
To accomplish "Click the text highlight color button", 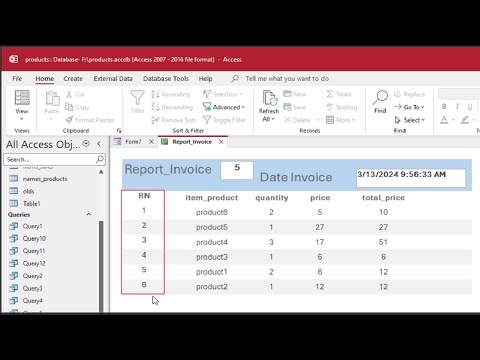I will coord(465,120).
